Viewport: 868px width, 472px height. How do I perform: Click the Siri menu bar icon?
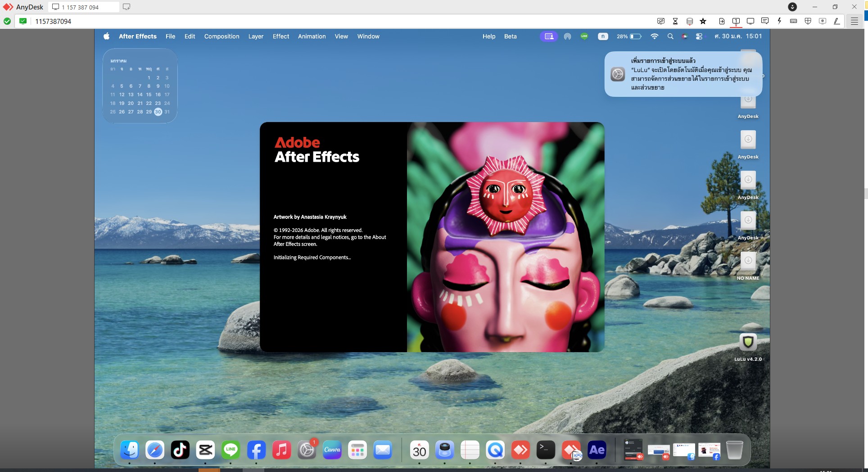click(684, 36)
